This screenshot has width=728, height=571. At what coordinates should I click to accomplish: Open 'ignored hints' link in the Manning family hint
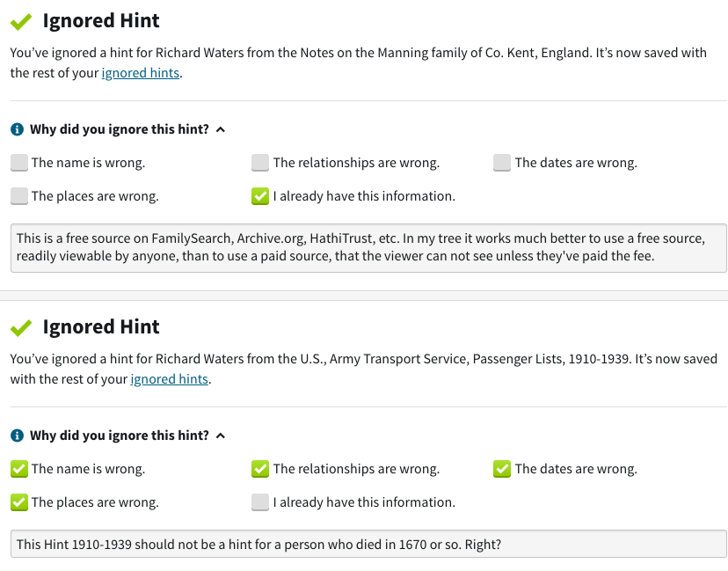141,73
